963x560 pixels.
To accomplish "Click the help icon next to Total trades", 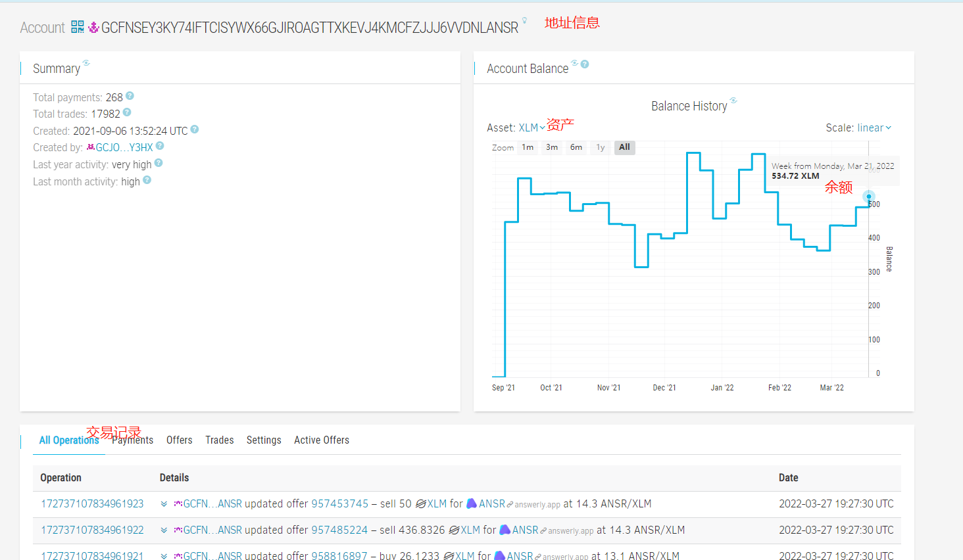I will pos(127,112).
